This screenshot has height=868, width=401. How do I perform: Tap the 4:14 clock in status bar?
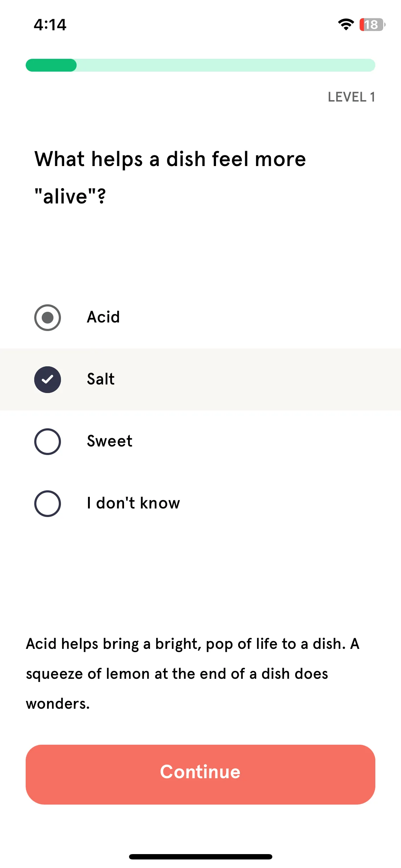coord(50,25)
